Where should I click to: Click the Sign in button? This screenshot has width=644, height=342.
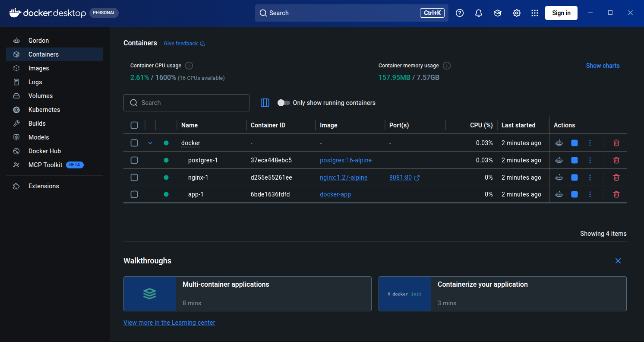click(x=561, y=13)
